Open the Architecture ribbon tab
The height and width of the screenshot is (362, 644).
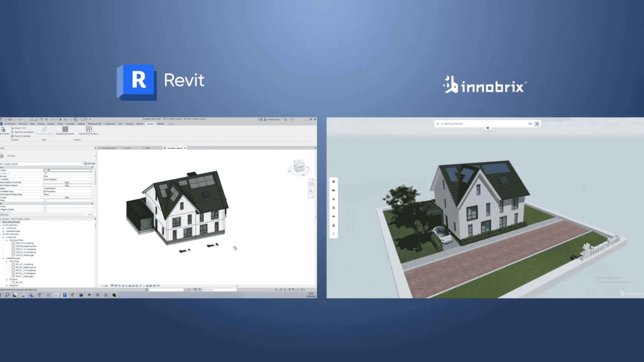pyautogui.click(x=10, y=124)
